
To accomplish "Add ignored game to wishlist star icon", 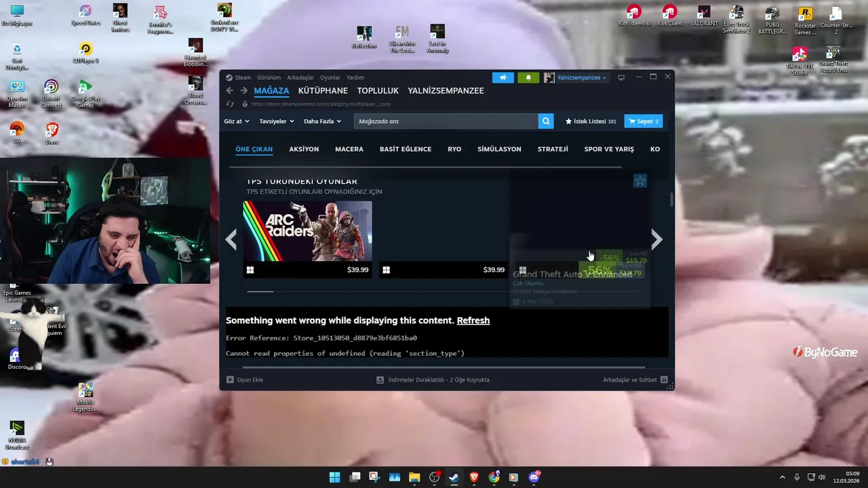I will [640, 181].
